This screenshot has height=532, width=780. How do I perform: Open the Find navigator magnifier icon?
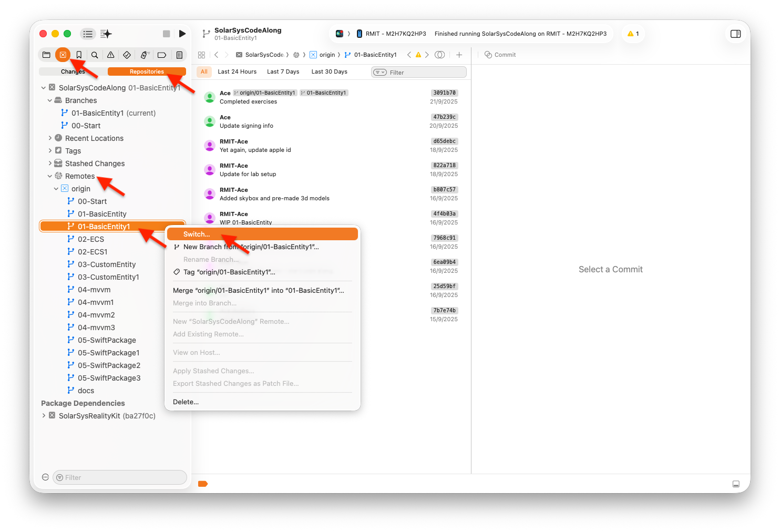click(x=95, y=55)
